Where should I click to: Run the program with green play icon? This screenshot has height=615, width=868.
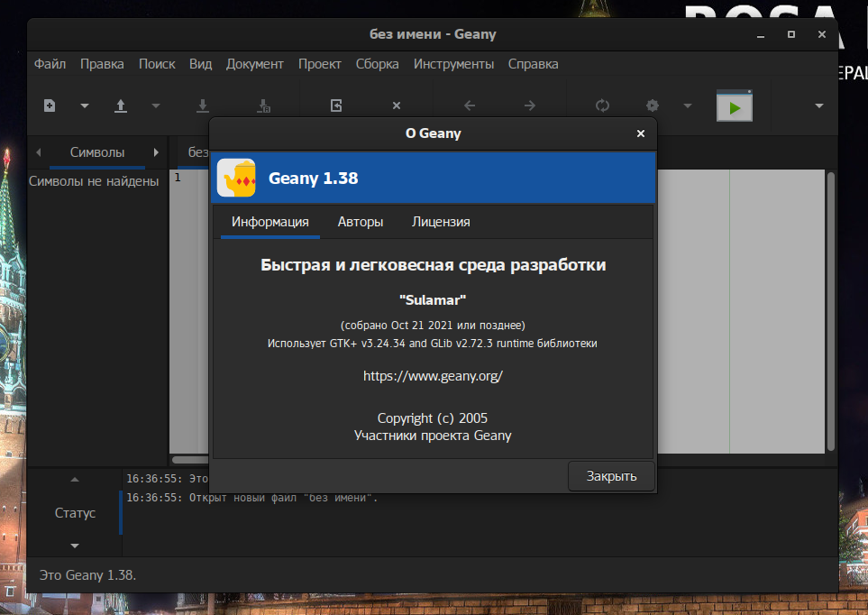pos(735,107)
